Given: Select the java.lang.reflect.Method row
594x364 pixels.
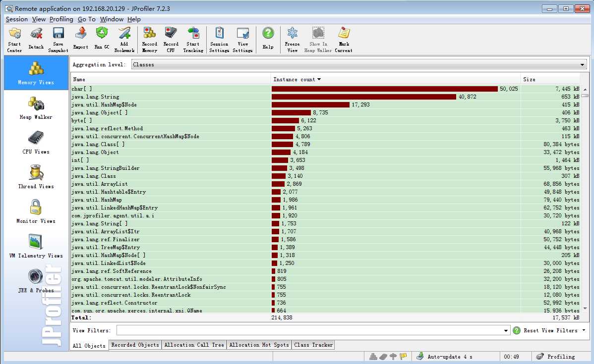Looking at the screenshot, I should (x=326, y=128).
